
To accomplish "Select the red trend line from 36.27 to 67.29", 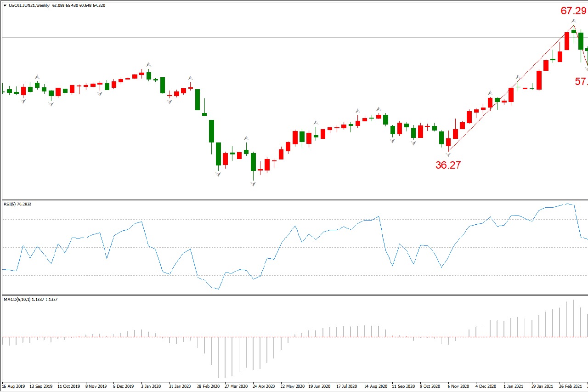I will click(x=510, y=89).
